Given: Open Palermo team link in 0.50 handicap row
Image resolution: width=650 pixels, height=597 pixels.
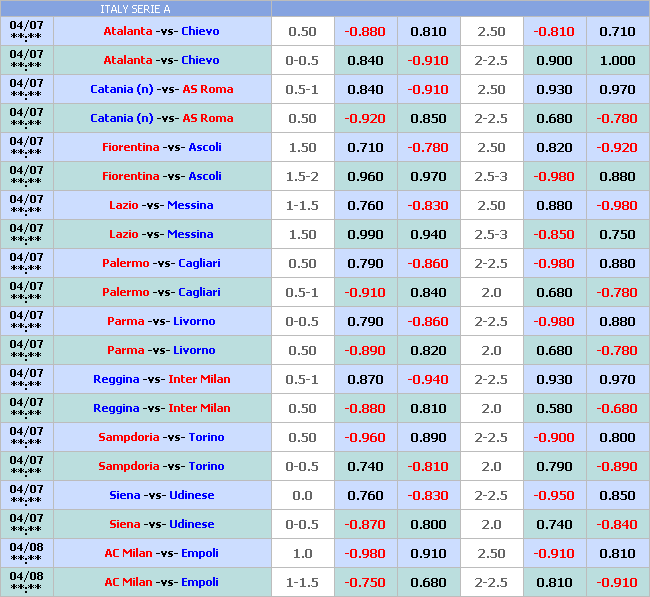Looking at the screenshot, I should click(x=125, y=264).
